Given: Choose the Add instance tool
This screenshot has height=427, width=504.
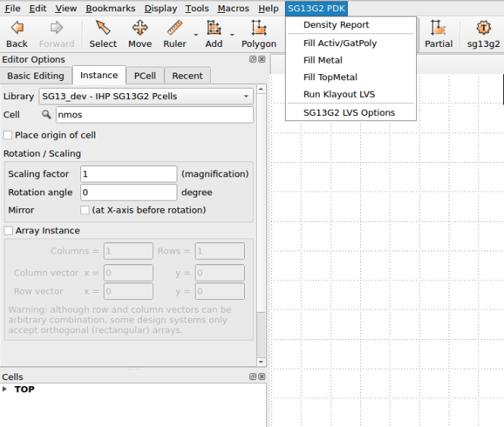Looking at the screenshot, I should 214,34.
